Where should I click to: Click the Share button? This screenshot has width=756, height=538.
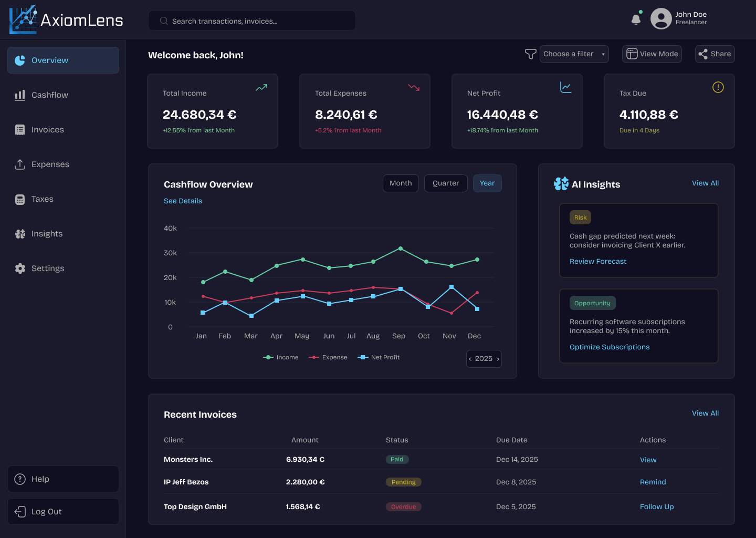[715, 54]
